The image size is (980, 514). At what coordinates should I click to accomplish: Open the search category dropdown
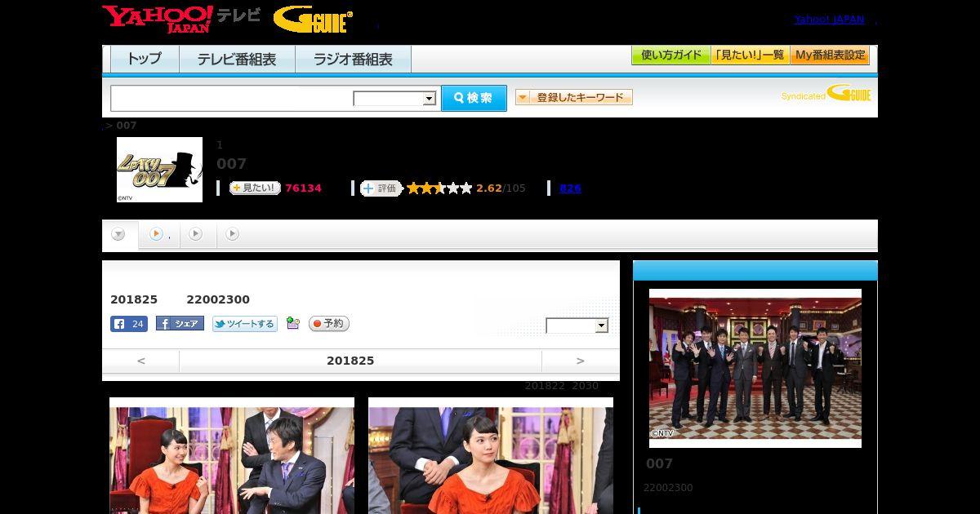coord(394,99)
